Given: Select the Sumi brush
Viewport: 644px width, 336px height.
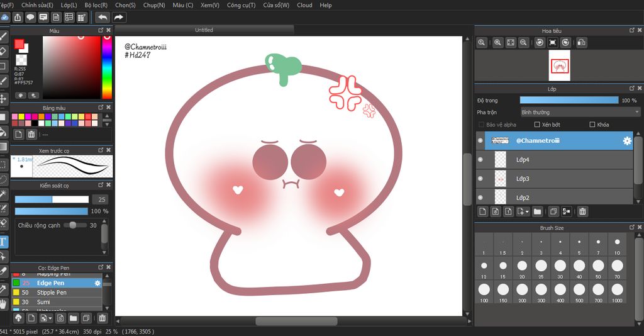Looking at the screenshot, I should pos(57,302).
